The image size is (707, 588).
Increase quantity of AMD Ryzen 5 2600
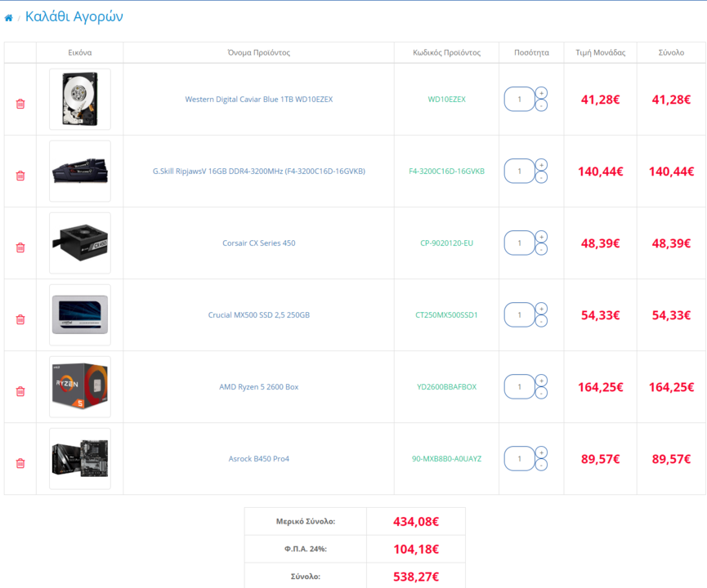pos(542,381)
